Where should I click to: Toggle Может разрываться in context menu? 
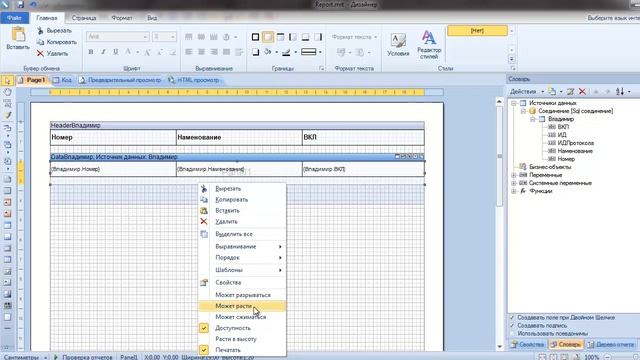[242, 295]
